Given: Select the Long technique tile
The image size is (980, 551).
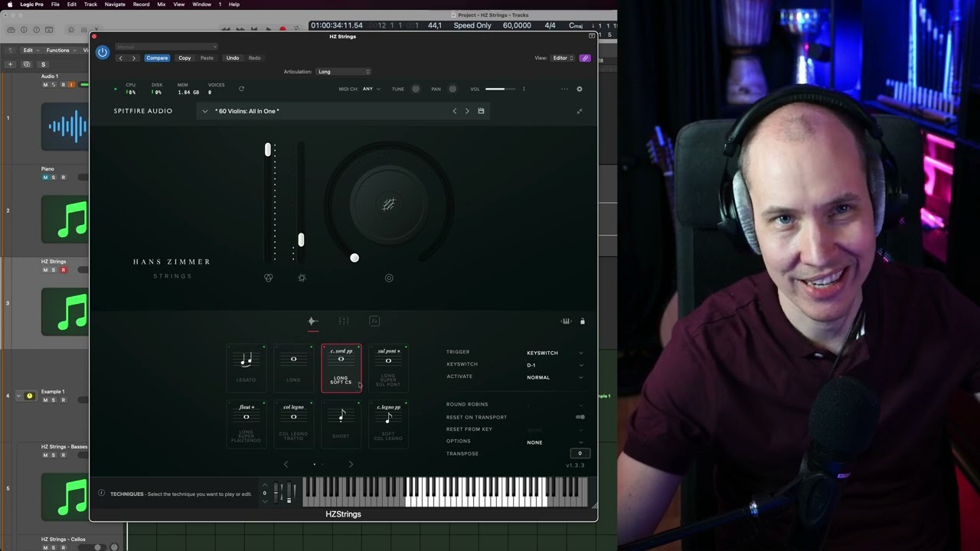Looking at the screenshot, I should [x=294, y=368].
